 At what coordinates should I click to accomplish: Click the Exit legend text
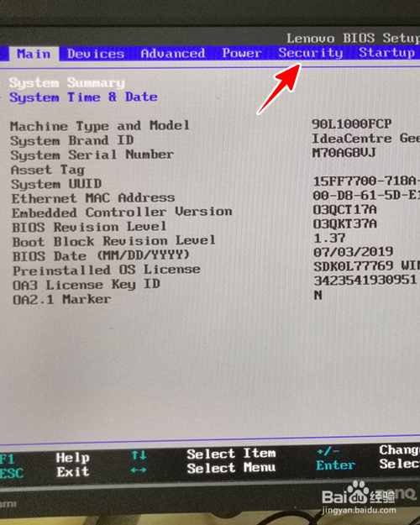[x=73, y=472]
